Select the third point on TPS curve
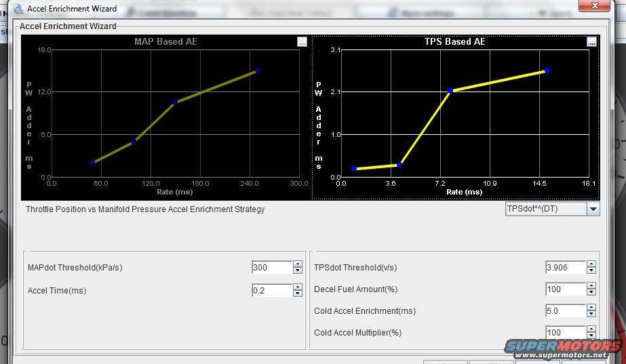The image size is (626, 364). (450, 90)
